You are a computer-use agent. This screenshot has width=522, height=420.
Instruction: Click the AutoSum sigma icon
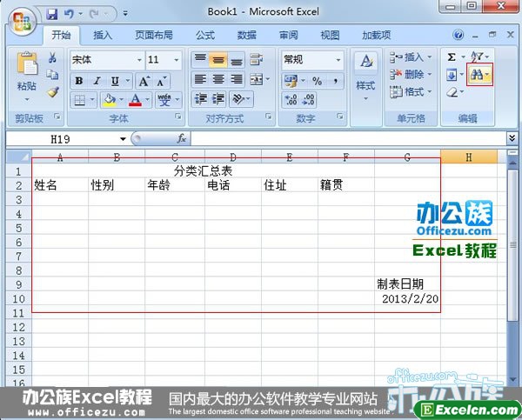(x=452, y=57)
